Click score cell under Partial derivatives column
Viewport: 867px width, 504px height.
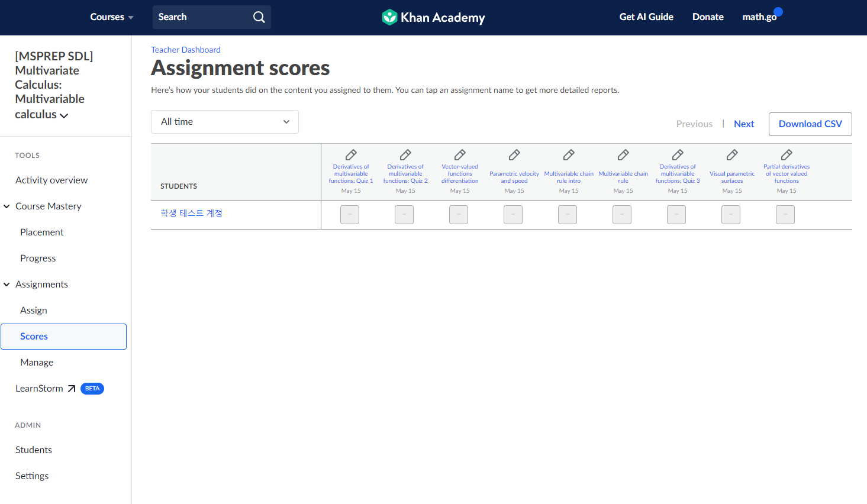(x=785, y=215)
